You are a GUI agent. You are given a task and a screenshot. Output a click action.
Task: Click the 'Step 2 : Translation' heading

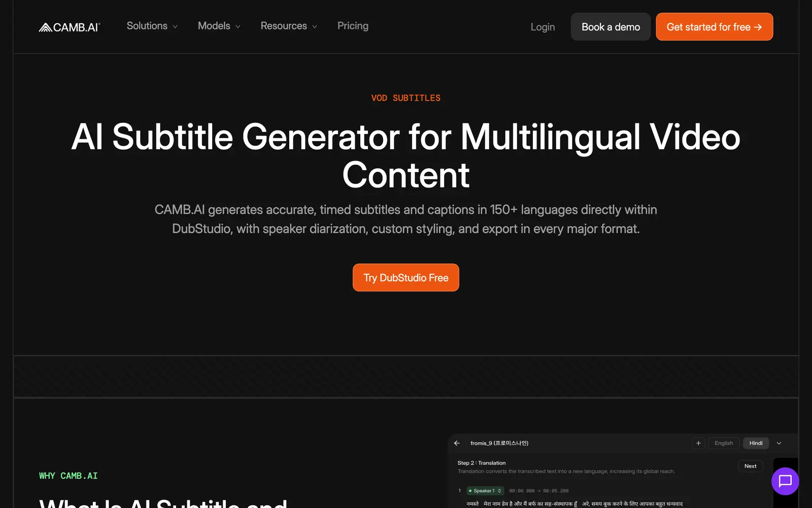coord(481,463)
